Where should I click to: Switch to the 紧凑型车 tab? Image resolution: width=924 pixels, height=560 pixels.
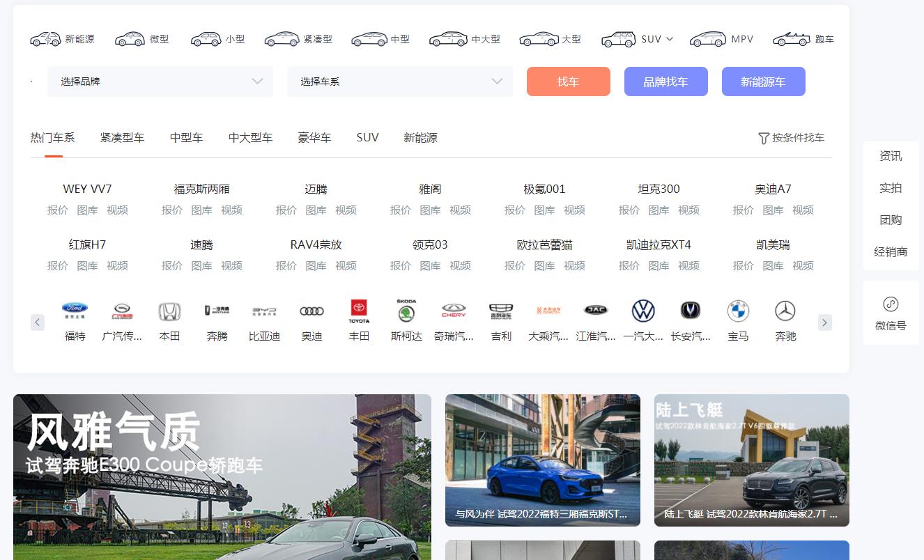point(122,138)
